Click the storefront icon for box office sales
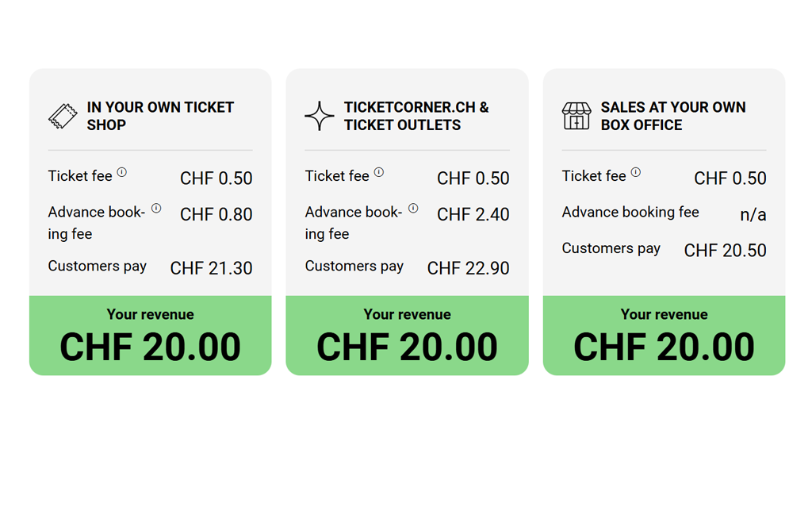The height and width of the screenshot is (522, 812). coord(576,116)
